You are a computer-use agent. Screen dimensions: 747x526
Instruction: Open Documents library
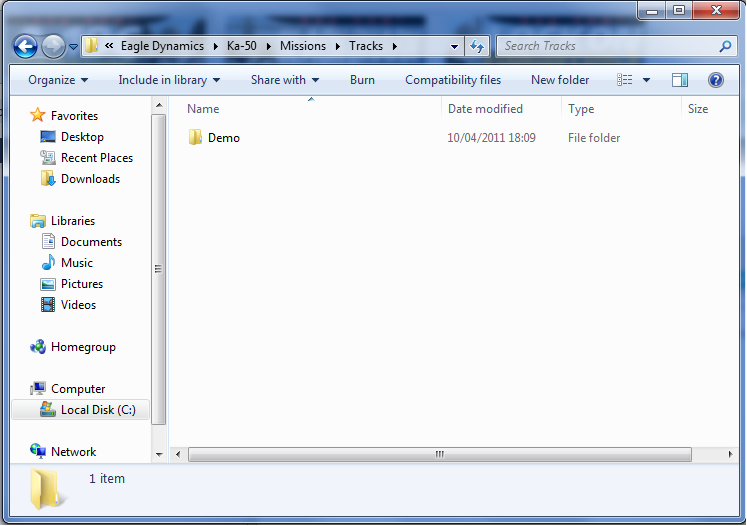(91, 242)
